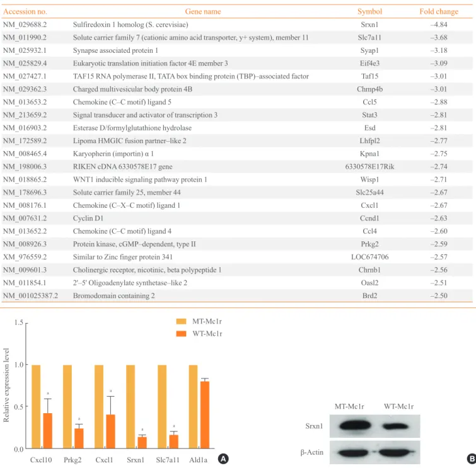Viewport: 476px width, 468px height.
Task: Click symbol Syap1
Action: [x=369, y=50]
